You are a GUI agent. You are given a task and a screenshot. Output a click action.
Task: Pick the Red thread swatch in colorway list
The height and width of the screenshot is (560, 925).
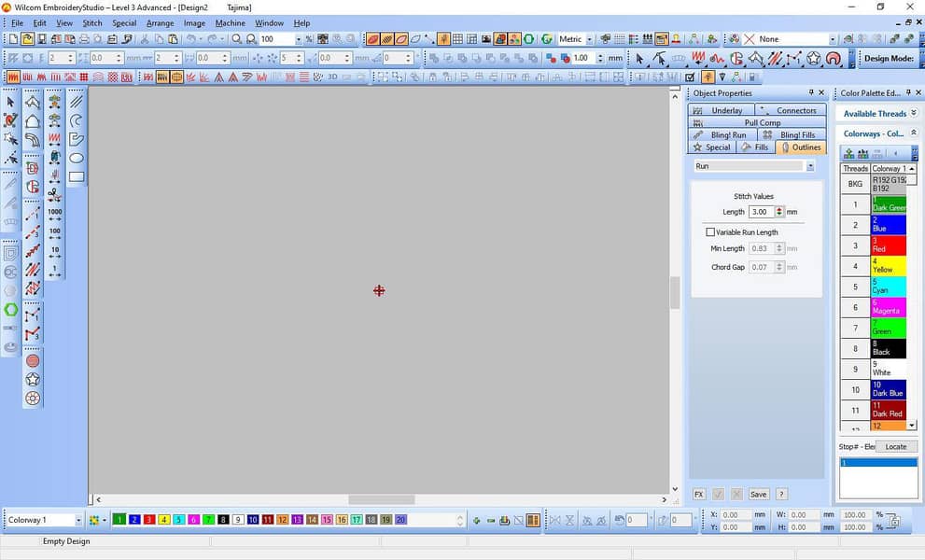pos(888,245)
